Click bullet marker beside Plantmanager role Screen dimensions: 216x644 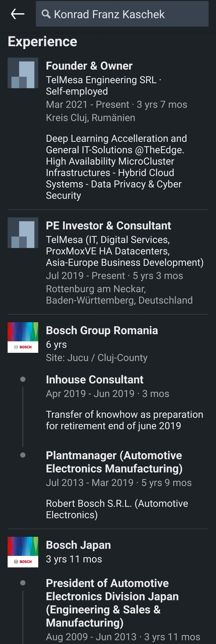click(23, 455)
